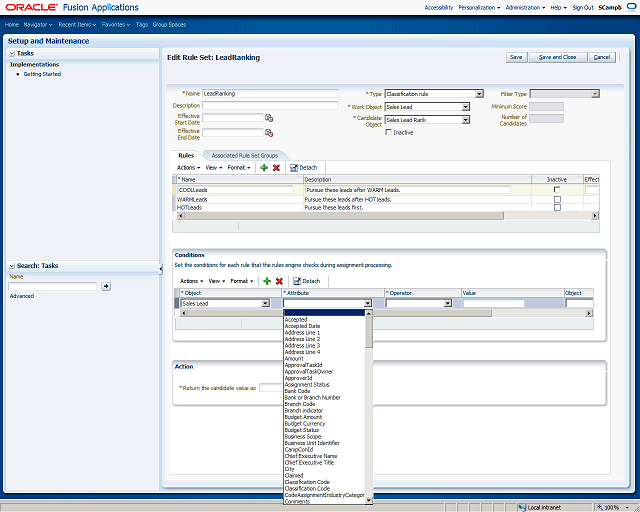Open the Tags link
The width and height of the screenshot is (640, 512).
tap(142, 24)
